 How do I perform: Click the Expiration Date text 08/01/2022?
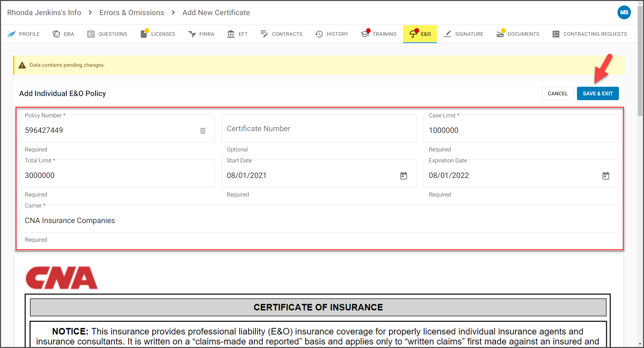(x=449, y=176)
